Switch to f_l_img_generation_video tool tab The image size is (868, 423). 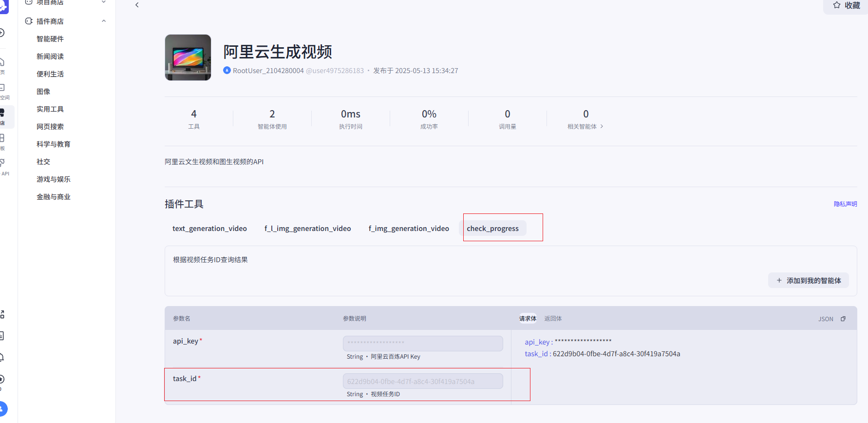pos(308,229)
